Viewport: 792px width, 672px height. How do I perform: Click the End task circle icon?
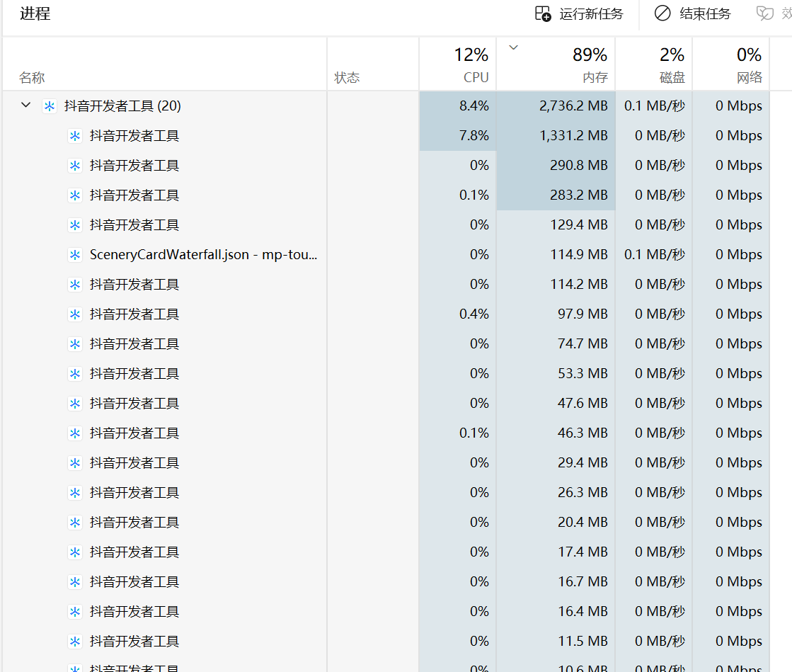pos(662,13)
